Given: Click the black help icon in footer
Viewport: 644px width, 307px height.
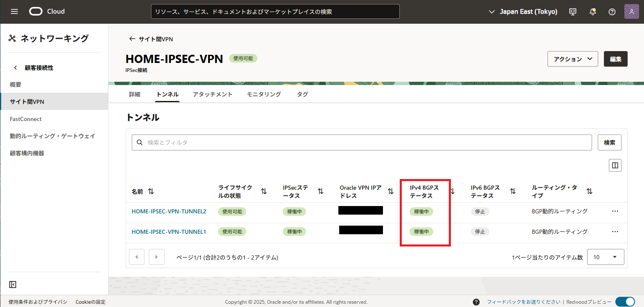Looking at the screenshot, I should point(476,302).
